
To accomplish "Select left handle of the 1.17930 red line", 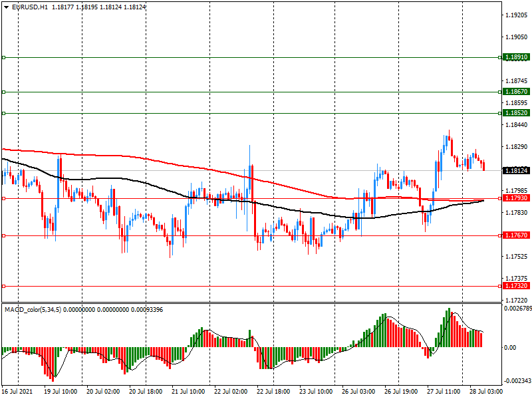I will (4, 198).
